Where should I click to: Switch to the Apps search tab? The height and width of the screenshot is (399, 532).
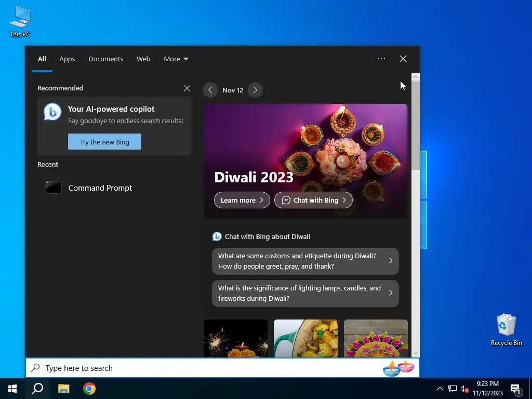click(x=67, y=59)
